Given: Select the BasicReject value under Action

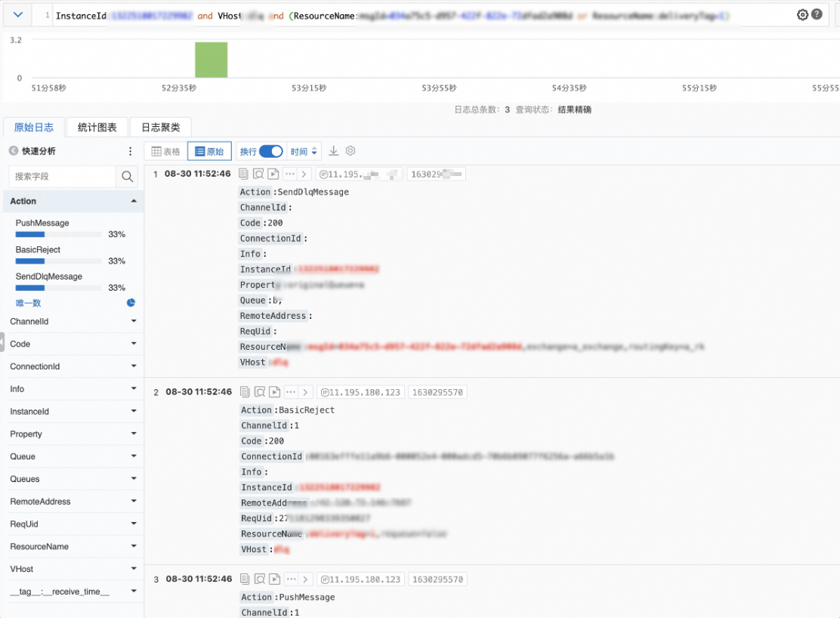Looking at the screenshot, I should click(x=38, y=250).
